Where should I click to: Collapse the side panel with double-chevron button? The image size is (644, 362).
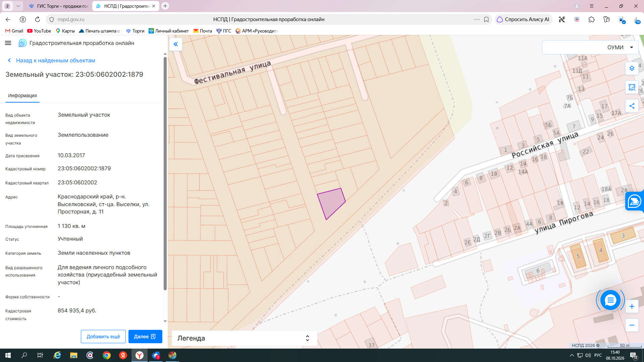coord(176,44)
